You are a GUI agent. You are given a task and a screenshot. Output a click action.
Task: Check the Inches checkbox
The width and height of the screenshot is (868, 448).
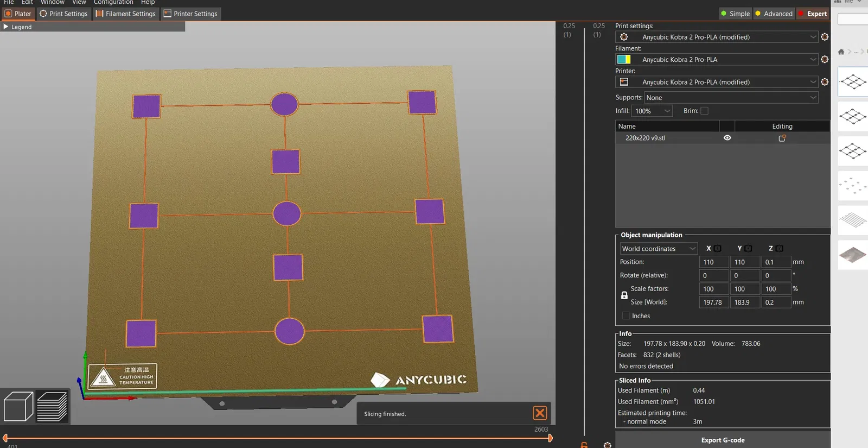pos(626,316)
